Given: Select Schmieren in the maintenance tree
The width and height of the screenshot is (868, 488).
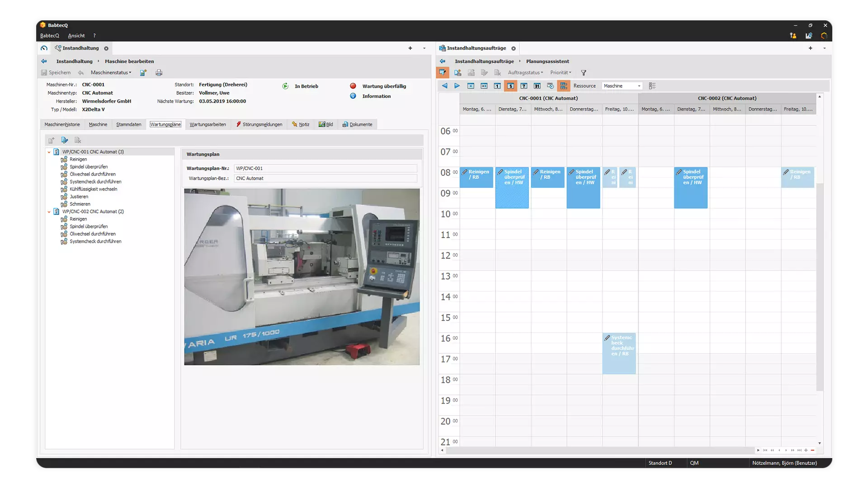Looking at the screenshot, I should click(x=80, y=204).
